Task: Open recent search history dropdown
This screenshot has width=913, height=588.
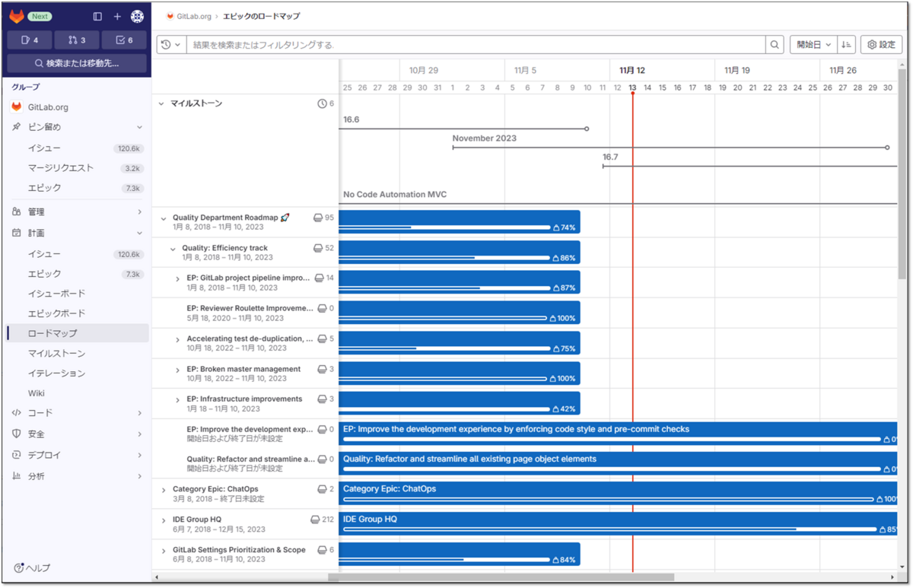Action: pyautogui.click(x=170, y=45)
